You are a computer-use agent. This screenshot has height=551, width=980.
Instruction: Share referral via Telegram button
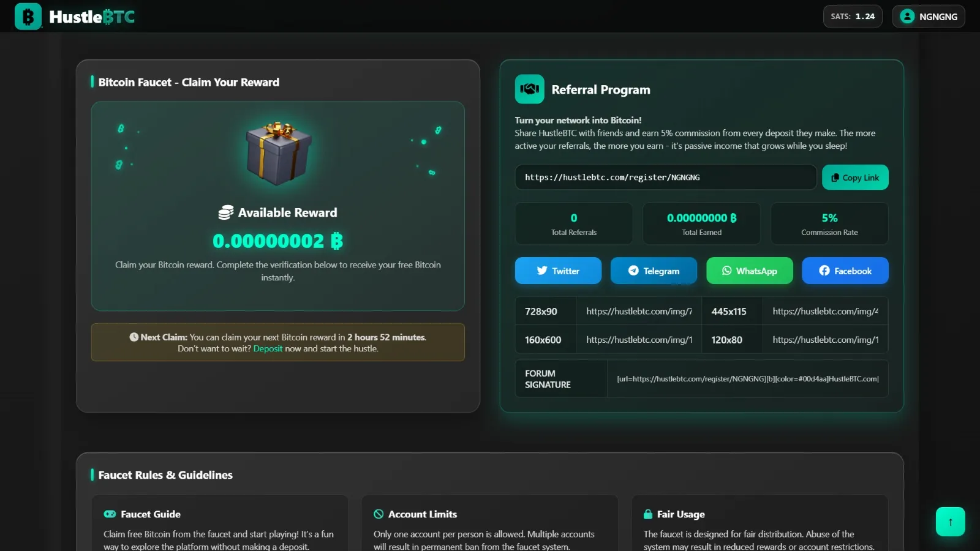tap(654, 271)
